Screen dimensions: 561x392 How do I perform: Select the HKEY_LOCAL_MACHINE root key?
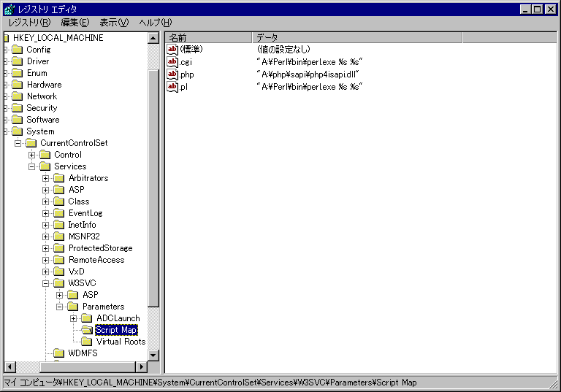[58, 38]
